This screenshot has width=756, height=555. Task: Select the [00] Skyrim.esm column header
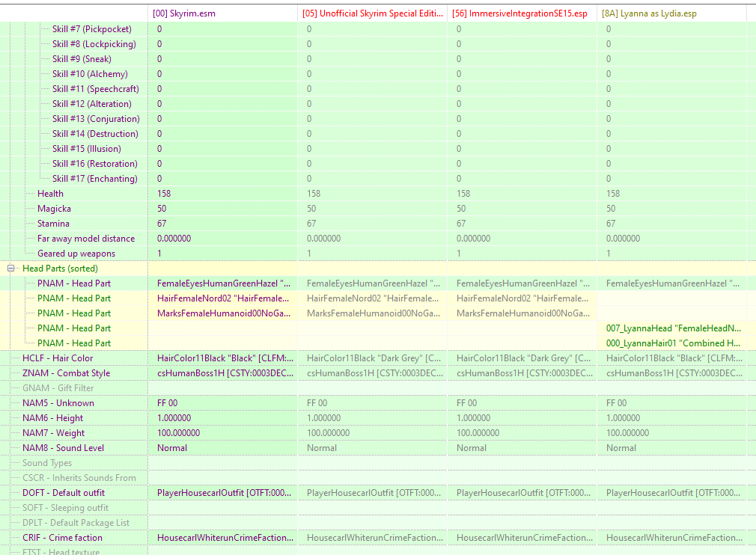pos(222,13)
